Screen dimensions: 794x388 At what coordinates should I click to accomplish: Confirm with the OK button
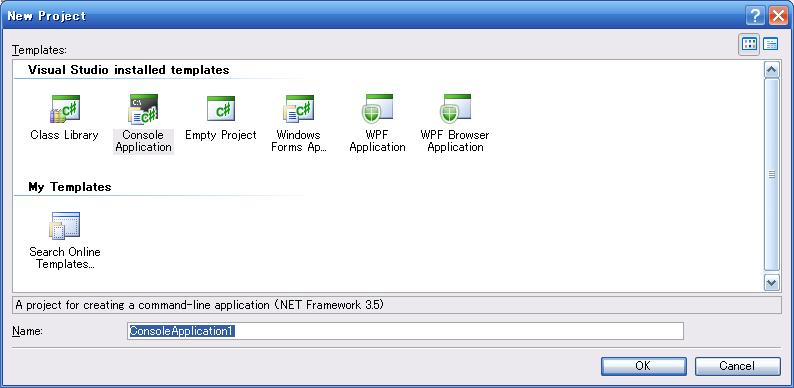tap(644, 366)
